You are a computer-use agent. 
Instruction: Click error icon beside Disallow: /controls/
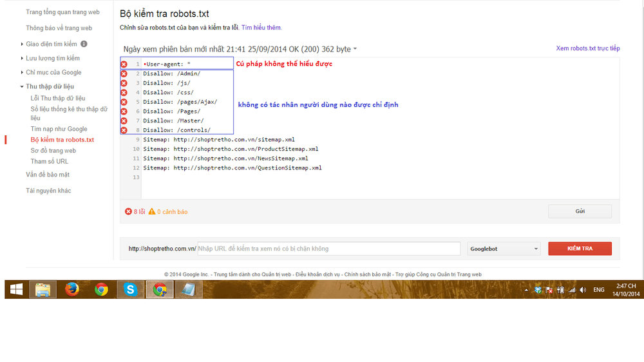pos(124,130)
